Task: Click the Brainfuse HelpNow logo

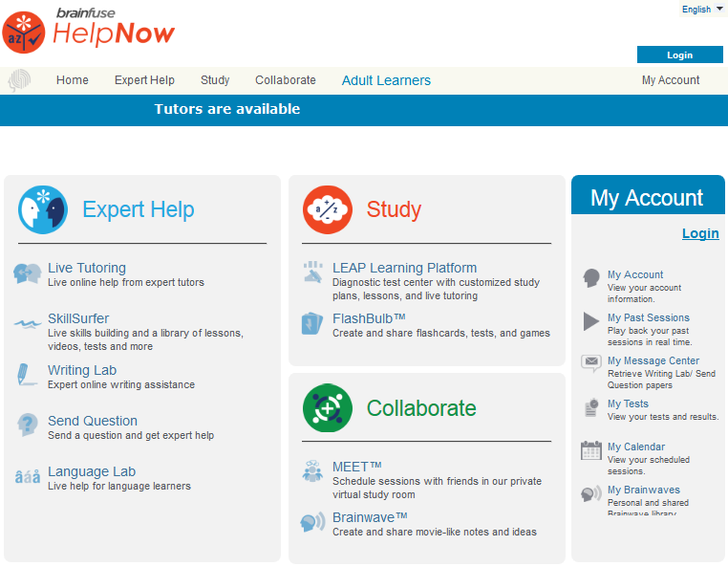Action: 89,31
